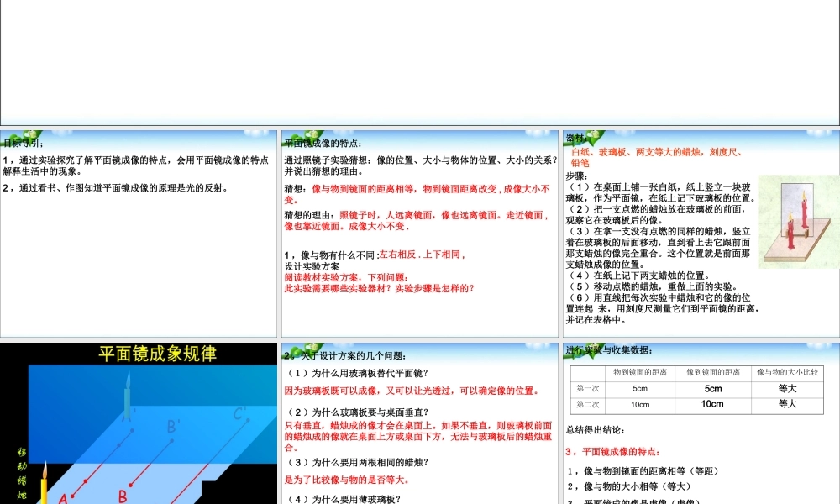
Task: Select the 第二次 row 等大 cell
Action: [x=787, y=404]
